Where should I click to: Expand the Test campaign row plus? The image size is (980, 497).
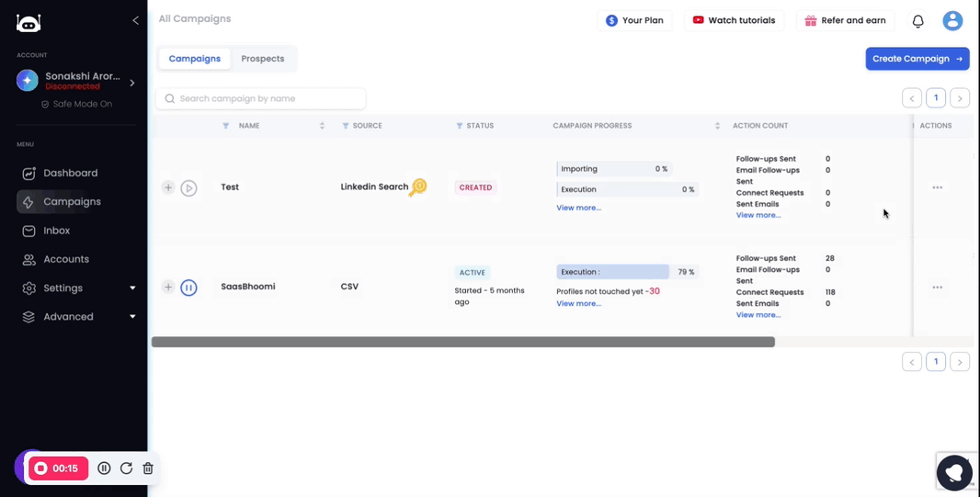[168, 187]
